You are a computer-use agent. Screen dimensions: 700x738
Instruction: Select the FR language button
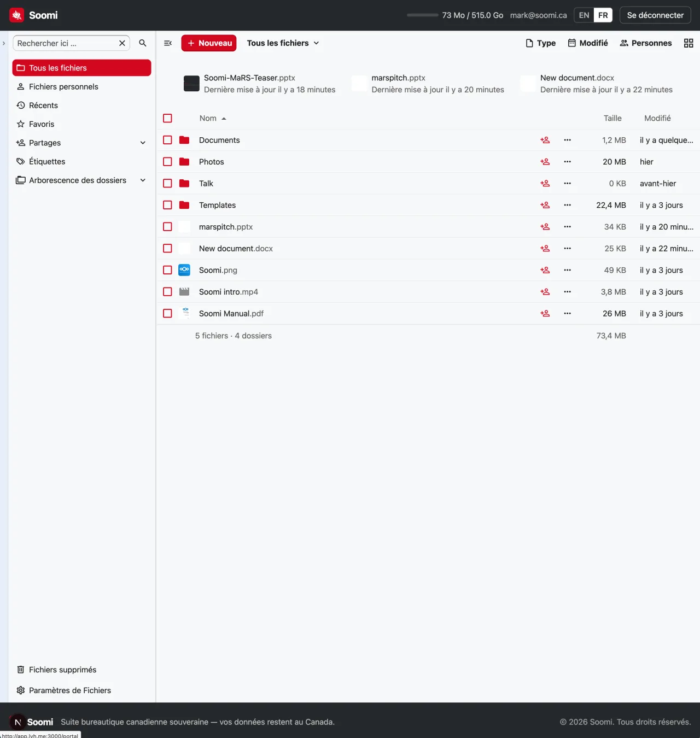[603, 15]
